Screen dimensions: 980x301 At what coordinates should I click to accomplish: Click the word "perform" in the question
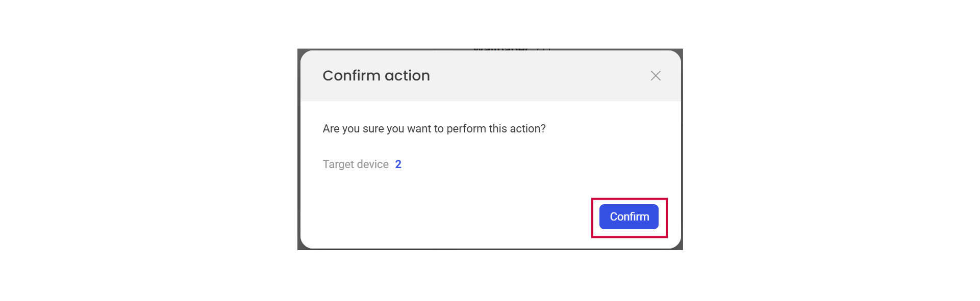(466, 129)
